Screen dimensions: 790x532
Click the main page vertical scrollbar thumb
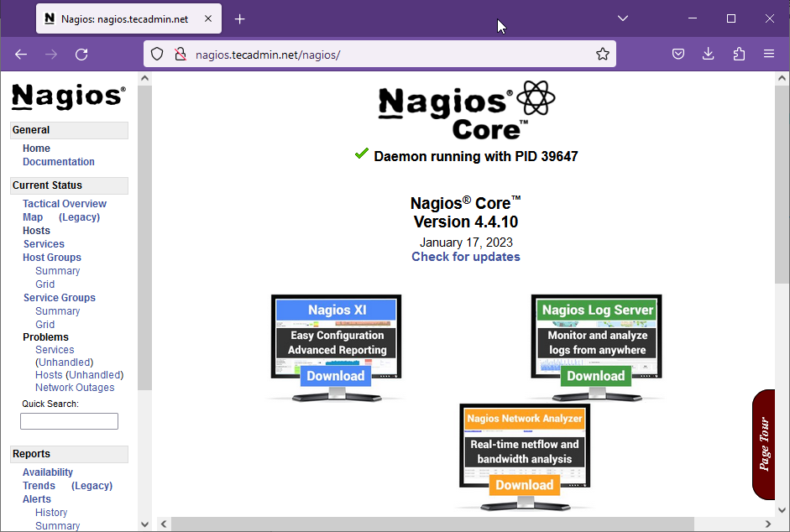782,184
